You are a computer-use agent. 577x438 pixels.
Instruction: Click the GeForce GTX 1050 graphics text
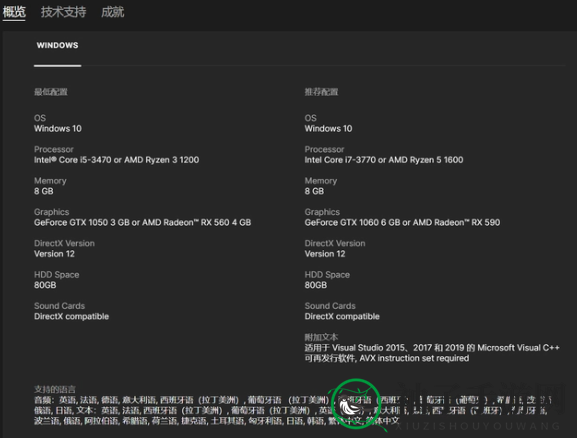tap(142, 222)
